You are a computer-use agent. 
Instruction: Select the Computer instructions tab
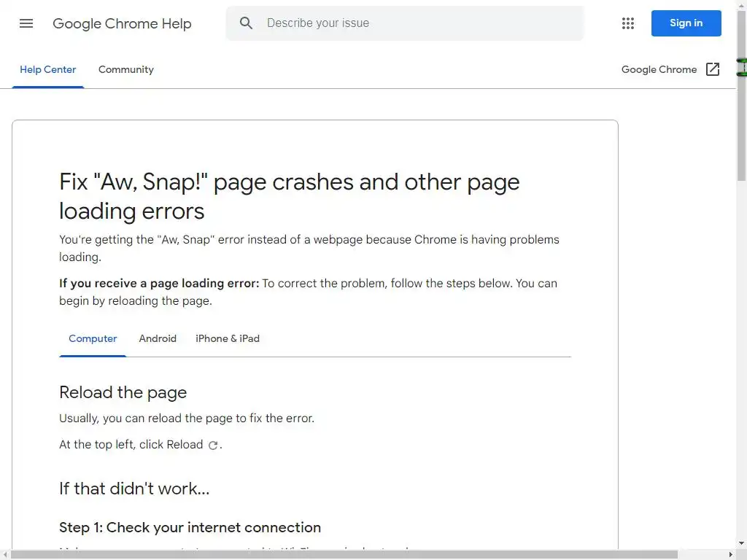coord(93,339)
